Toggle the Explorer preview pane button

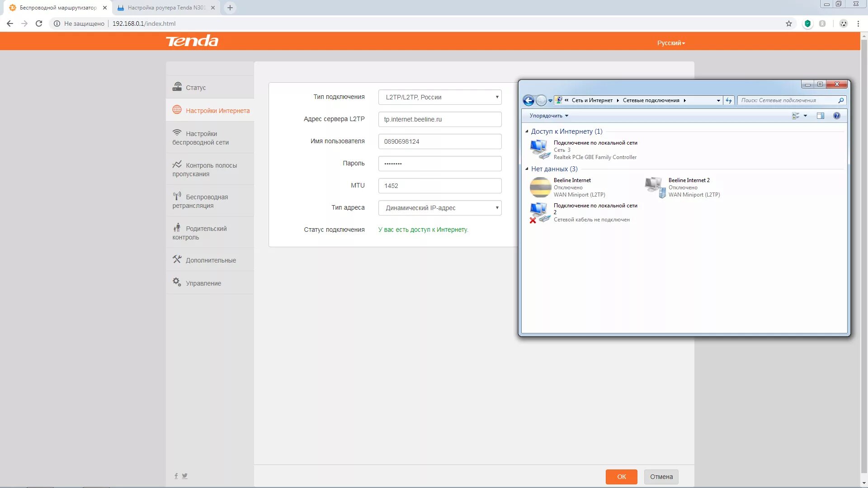pos(820,116)
